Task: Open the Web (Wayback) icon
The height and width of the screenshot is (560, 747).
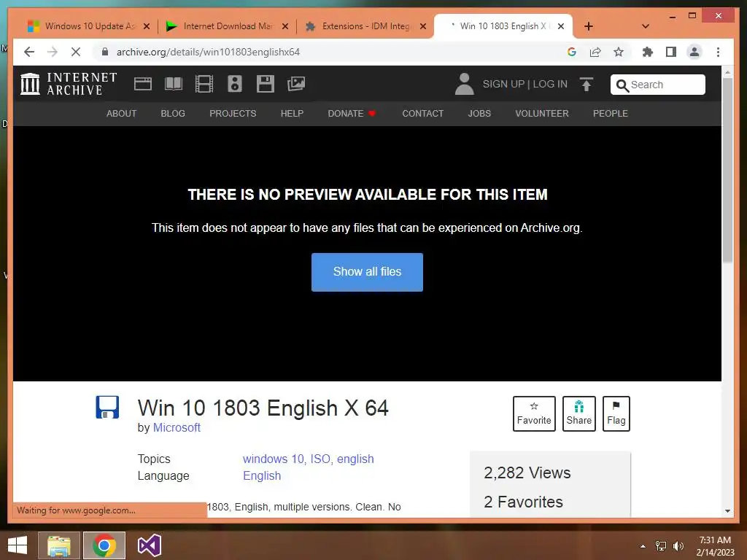Action: pos(142,84)
